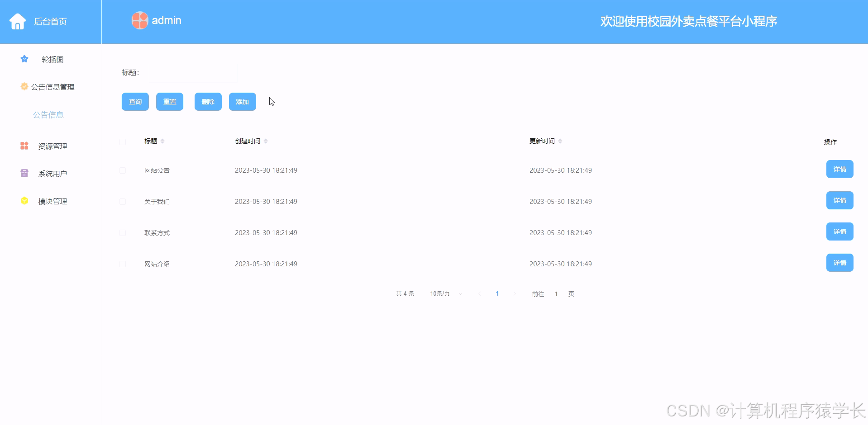868x425 pixels.
Task: Collapse the 公告信息管理 menu
Action: point(52,87)
